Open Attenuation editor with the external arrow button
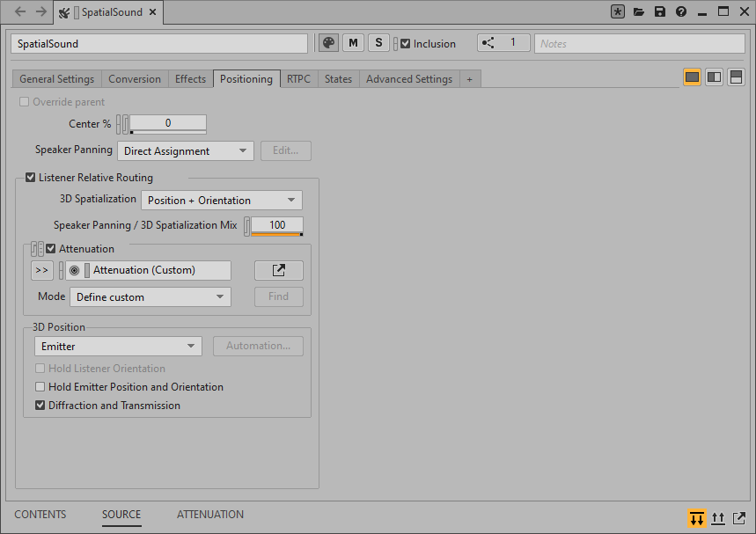Image resolution: width=756 pixels, height=534 pixels. pos(278,270)
